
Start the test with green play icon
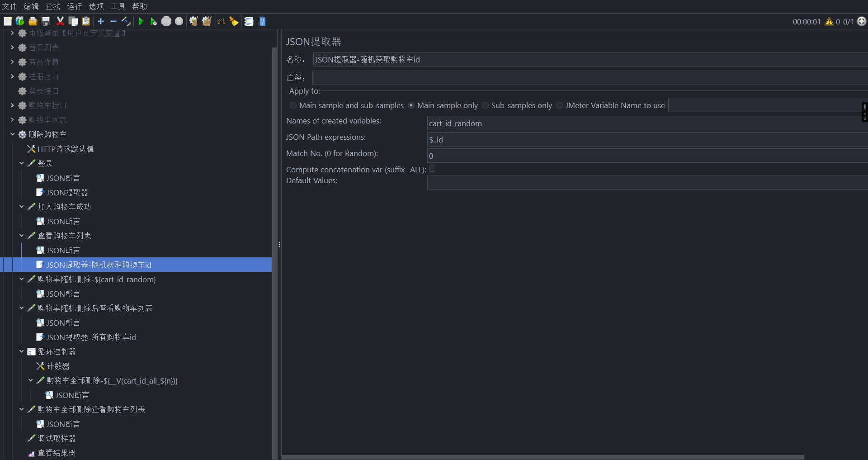(141, 21)
